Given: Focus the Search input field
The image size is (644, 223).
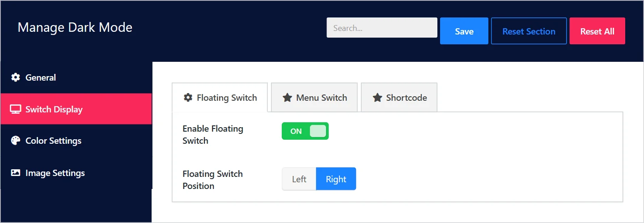Looking at the screenshot, I should [x=382, y=28].
